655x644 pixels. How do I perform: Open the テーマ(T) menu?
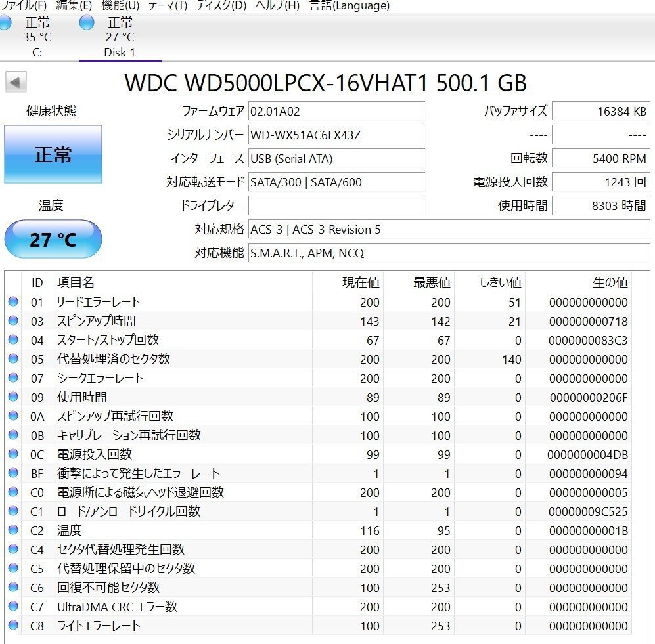click(x=168, y=5)
